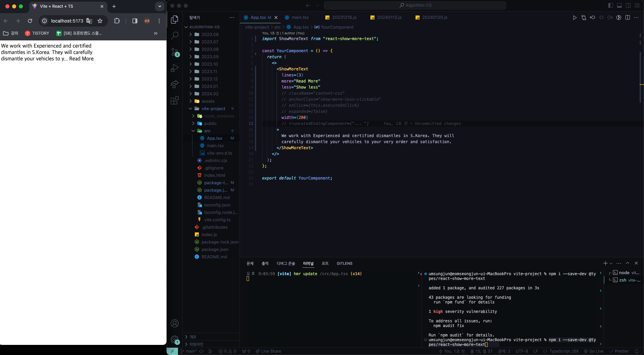Collapse the ALGORITHM-CS root section
644x355 pixels.
click(x=204, y=27)
